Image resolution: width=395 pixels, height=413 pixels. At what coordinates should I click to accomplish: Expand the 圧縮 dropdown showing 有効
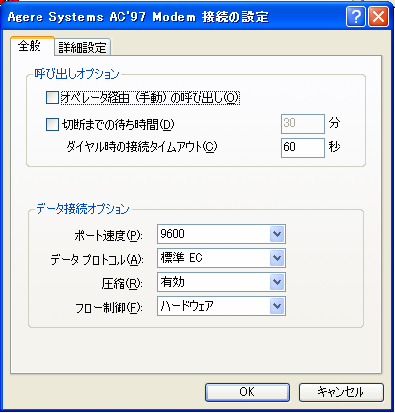tap(221, 282)
